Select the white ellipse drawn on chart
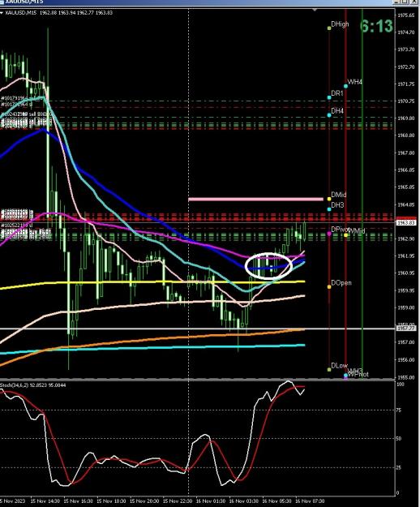Viewport: 420px width, 507px height. 269,266
